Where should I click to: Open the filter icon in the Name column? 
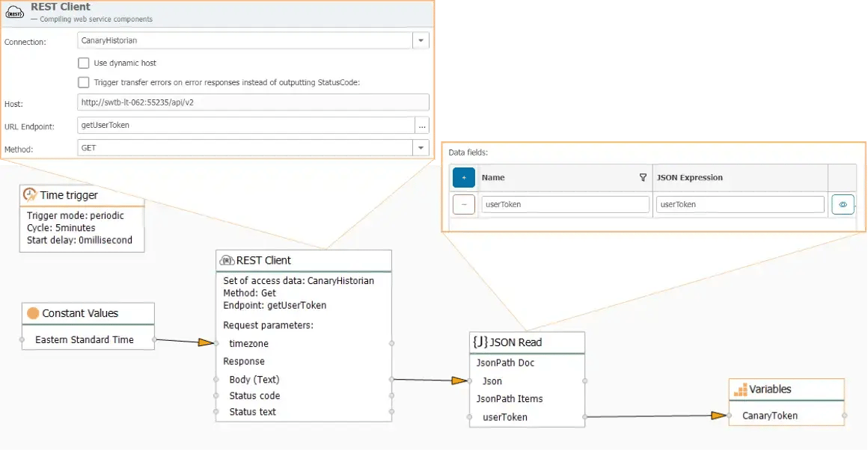643,177
